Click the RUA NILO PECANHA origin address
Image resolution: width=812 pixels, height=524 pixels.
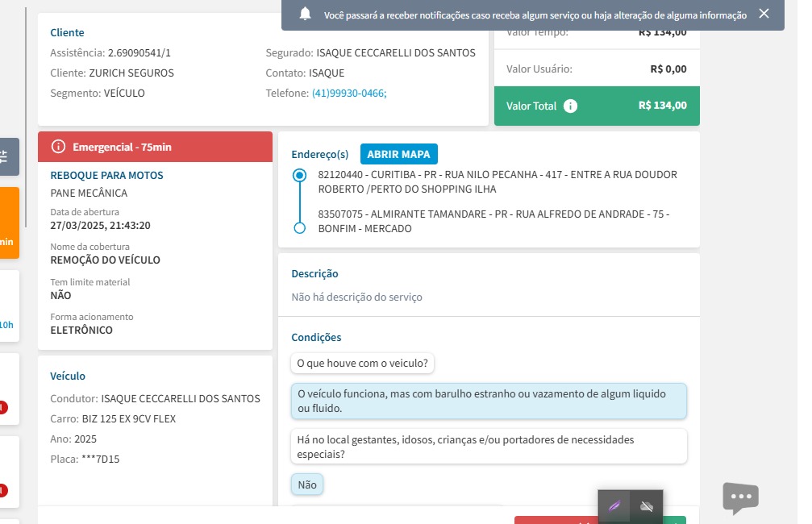point(498,181)
